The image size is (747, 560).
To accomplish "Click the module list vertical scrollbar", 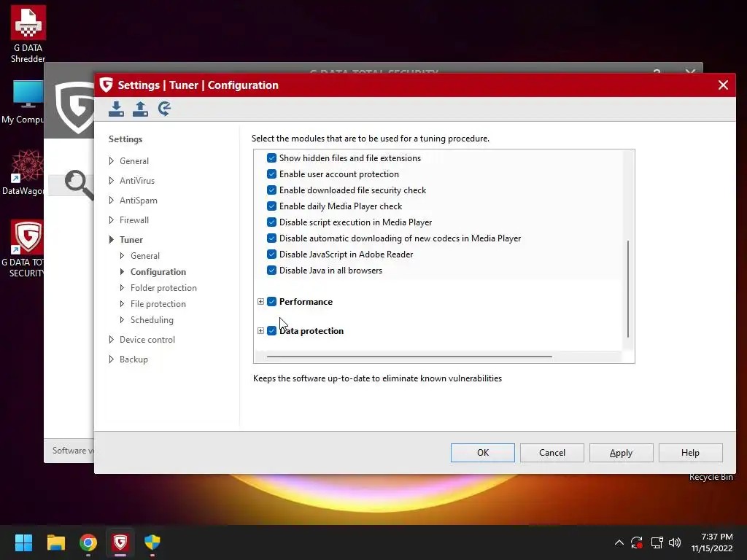I will pos(628,289).
